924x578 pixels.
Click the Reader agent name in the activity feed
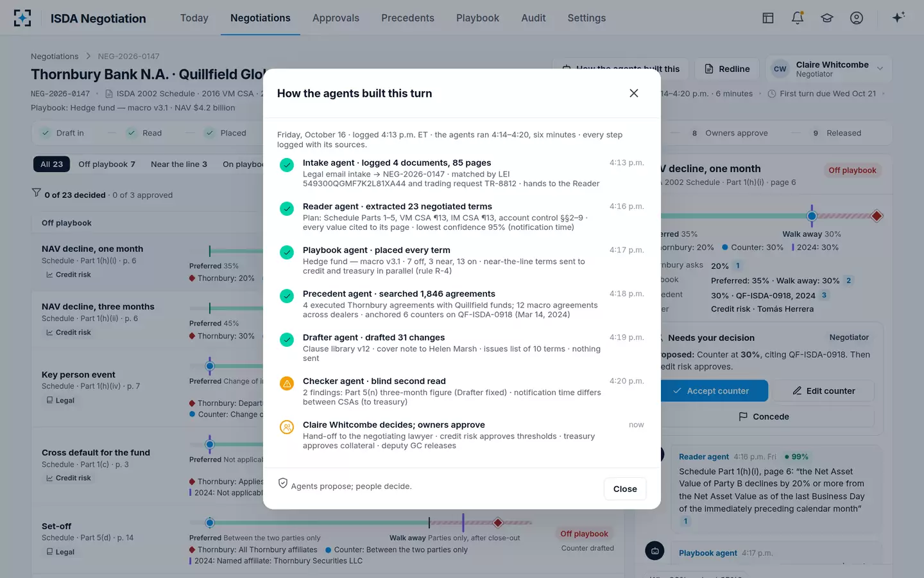pyautogui.click(x=704, y=457)
